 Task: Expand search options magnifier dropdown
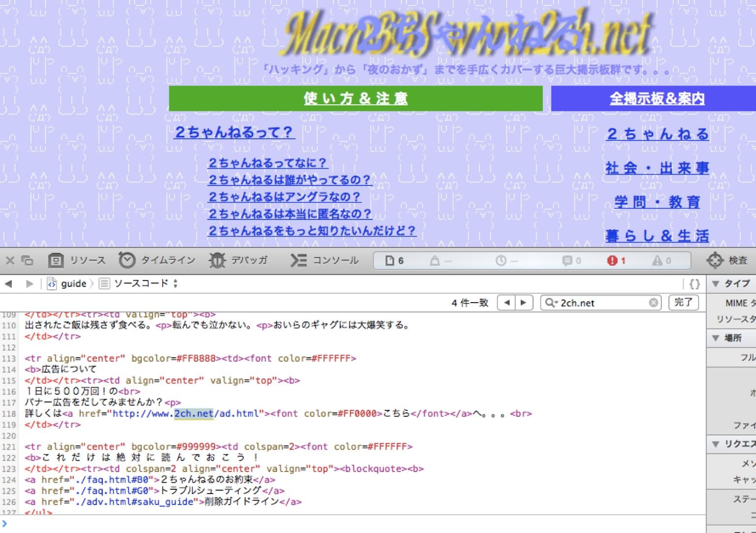coord(551,303)
